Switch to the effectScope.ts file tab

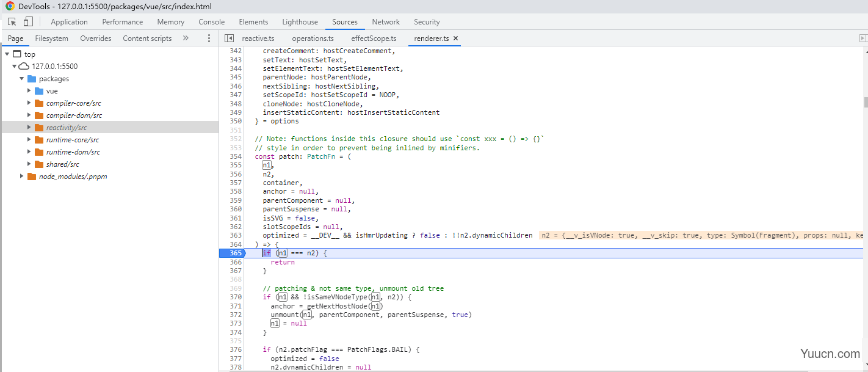point(374,38)
